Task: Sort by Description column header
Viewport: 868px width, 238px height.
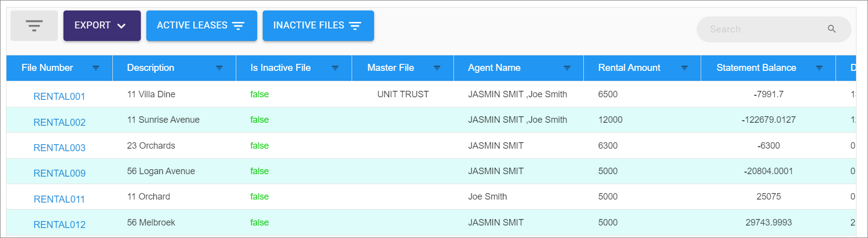Action: tap(151, 68)
